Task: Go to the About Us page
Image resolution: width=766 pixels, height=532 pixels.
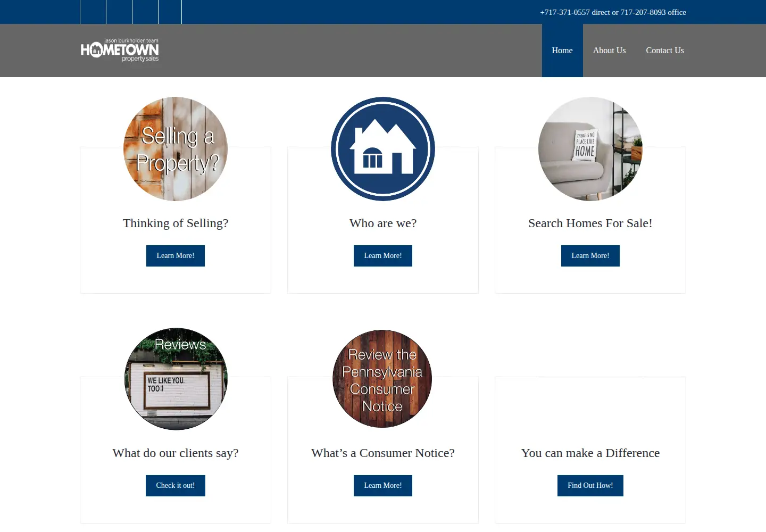Action: pos(609,51)
